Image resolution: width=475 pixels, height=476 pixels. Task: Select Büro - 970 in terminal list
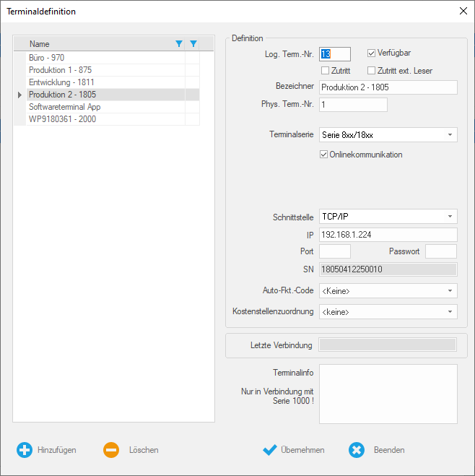tap(47, 58)
